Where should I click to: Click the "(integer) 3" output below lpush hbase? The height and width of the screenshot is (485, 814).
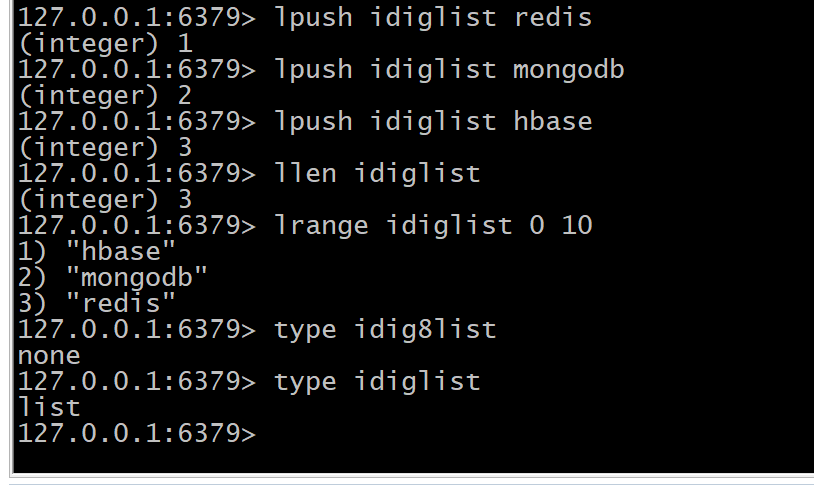105,147
